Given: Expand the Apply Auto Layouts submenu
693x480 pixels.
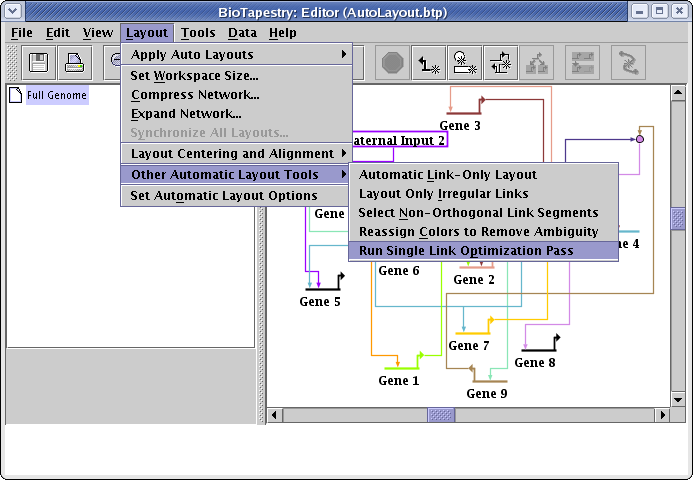Looking at the screenshot, I should (236, 54).
